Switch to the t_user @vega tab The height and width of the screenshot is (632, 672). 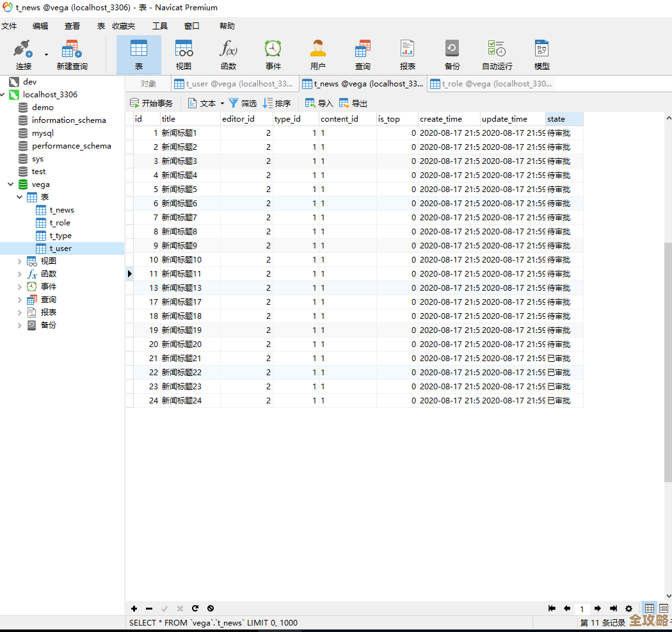click(234, 84)
